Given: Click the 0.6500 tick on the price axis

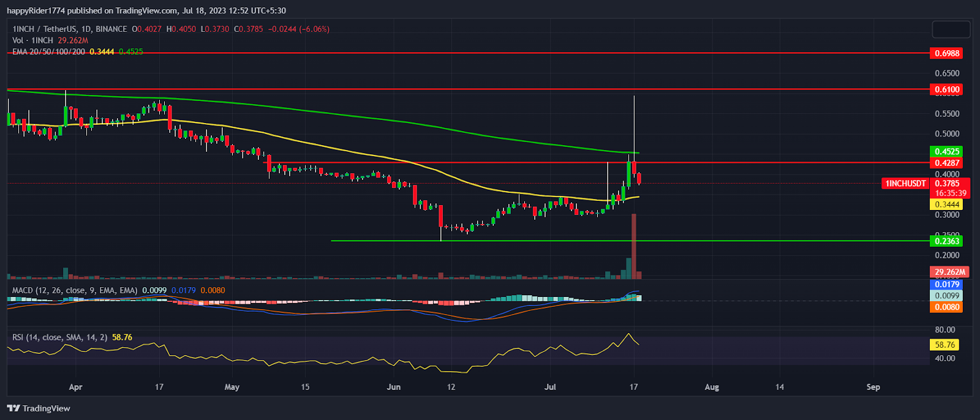Looking at the screenshot, I should 947,73.
